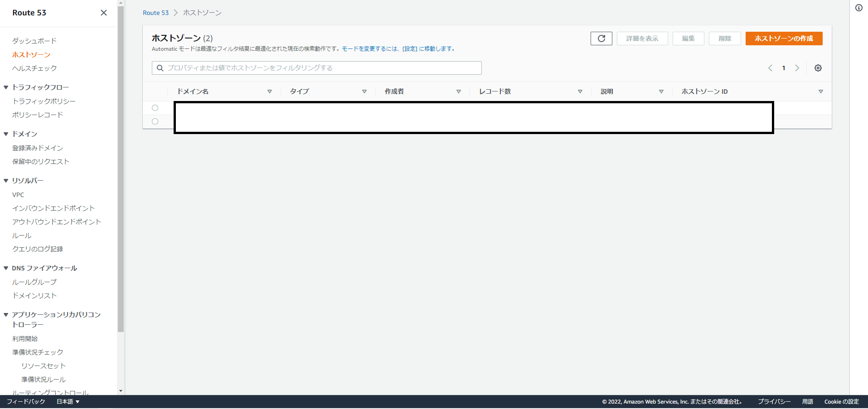
Task: Collapse the トラフィックフロー section
Action: [6, 87]
